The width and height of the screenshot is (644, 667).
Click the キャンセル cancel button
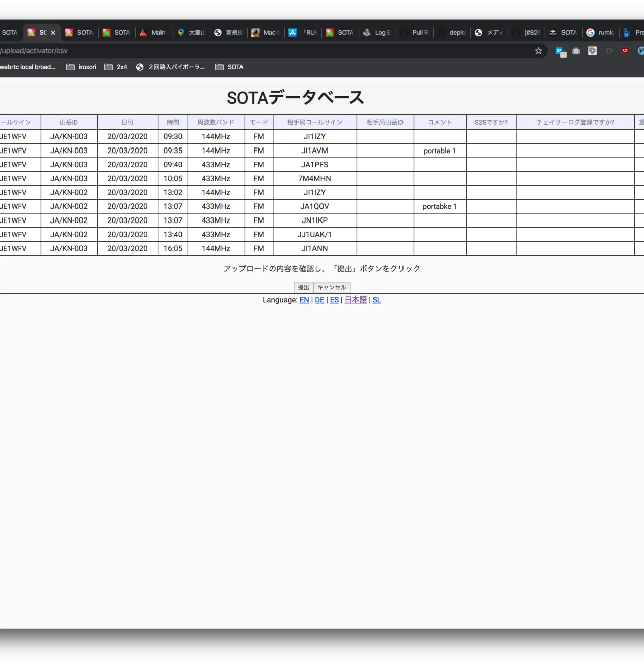(x=332, y=287)
